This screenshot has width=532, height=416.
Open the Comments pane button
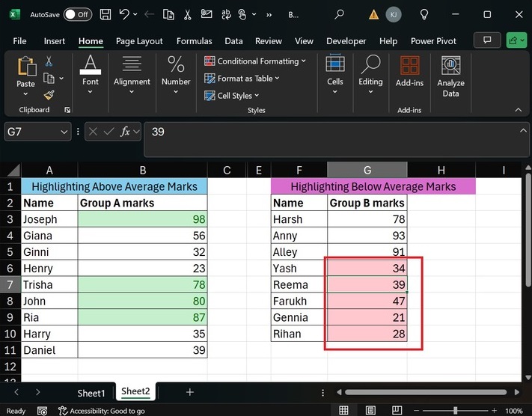(487, 40)
